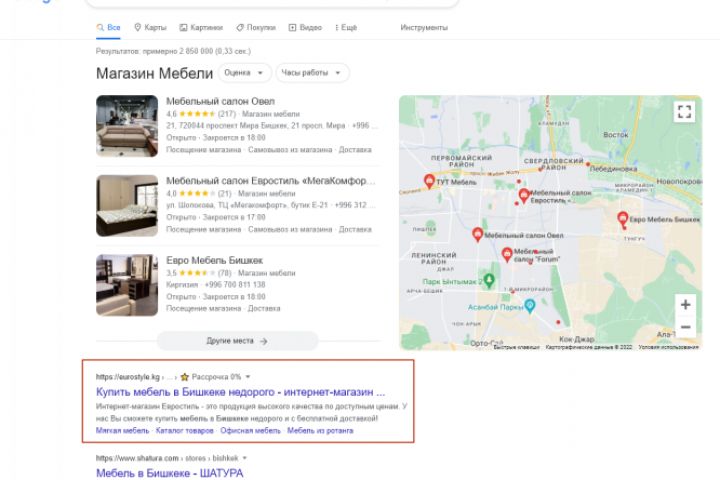The height and width of the screenshot is (480, 720).
Task: Open the Мебельный салон Овел listing
Action: pos(220,101)
